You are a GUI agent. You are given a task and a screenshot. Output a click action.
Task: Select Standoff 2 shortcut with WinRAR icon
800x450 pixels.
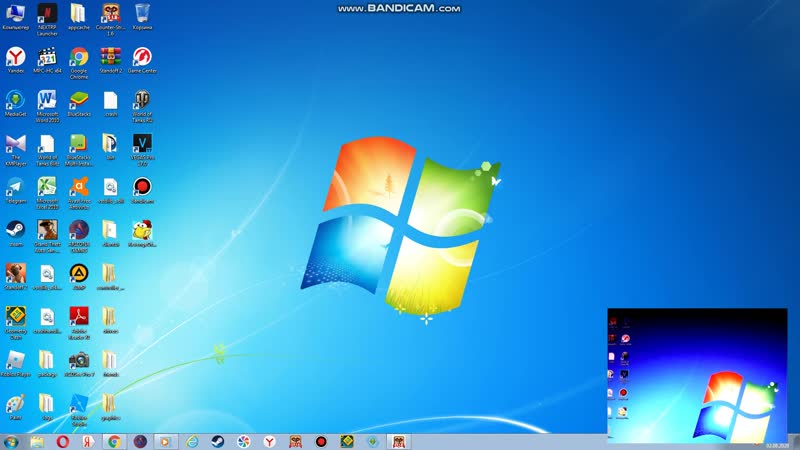pyautogui.click(x=110, y=60)
